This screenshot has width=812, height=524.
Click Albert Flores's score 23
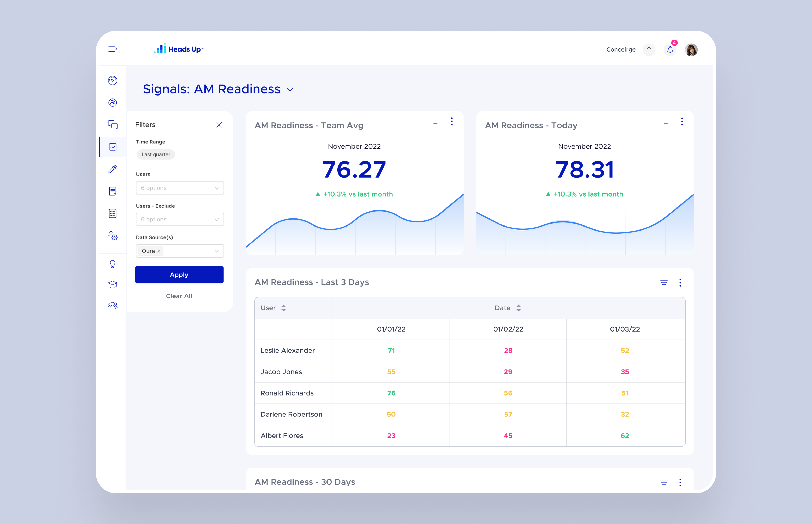coord(391,435)
